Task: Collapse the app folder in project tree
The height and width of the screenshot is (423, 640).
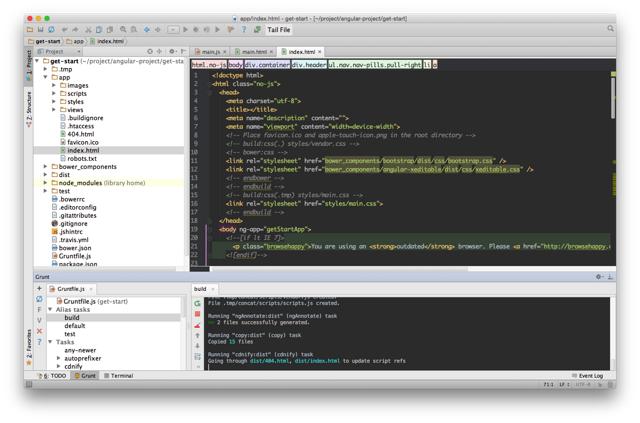Action: (47, 77)
